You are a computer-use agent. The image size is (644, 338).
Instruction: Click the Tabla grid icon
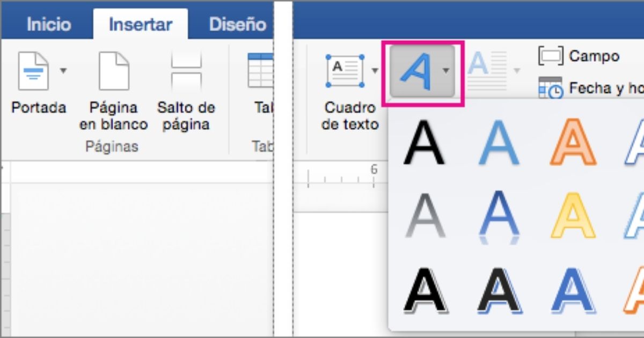[260, 71]
